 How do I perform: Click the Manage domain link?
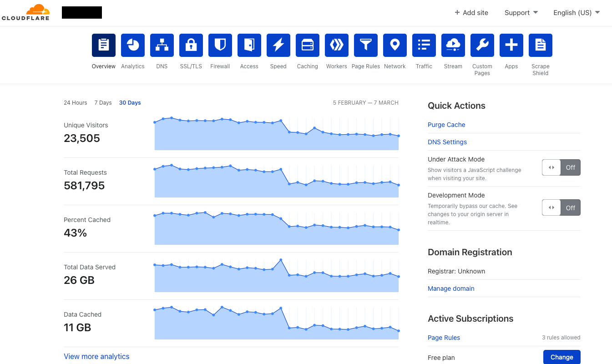point(451,288)
